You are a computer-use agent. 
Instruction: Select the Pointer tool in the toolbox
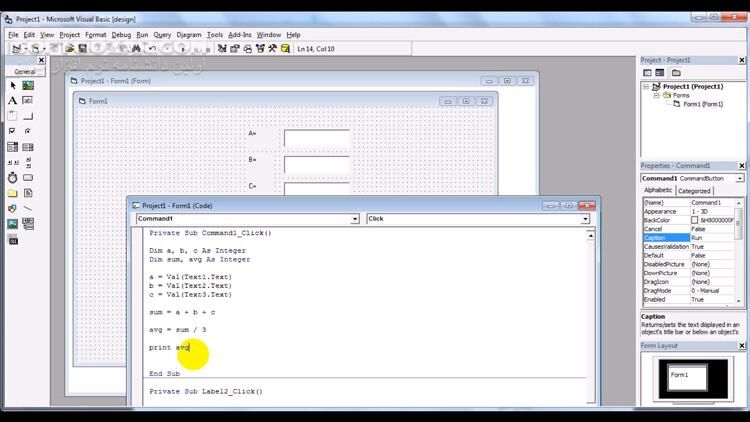coord(13,85)
